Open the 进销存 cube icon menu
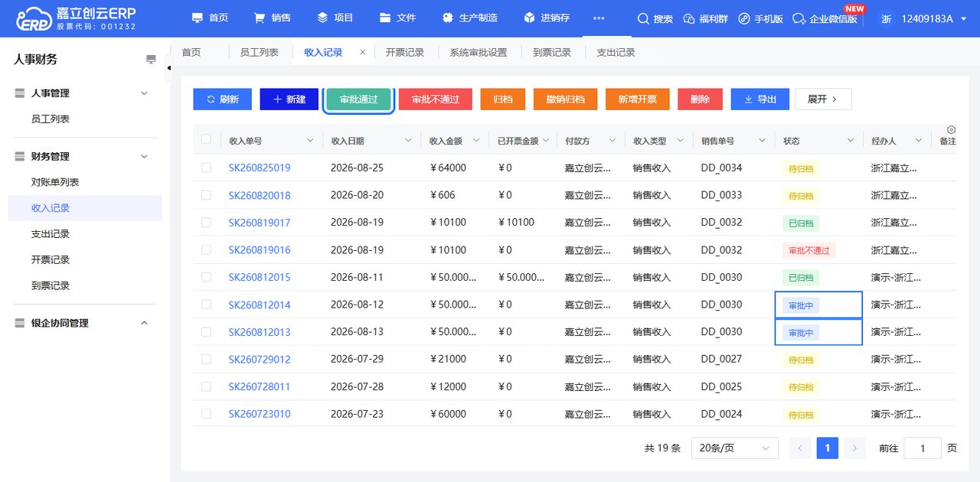The width and height of the screenshot is (980, 482). click(529, 18)
